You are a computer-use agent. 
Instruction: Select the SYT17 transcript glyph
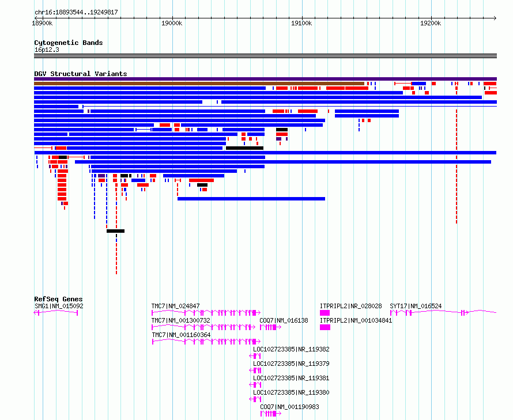[443, 313]
